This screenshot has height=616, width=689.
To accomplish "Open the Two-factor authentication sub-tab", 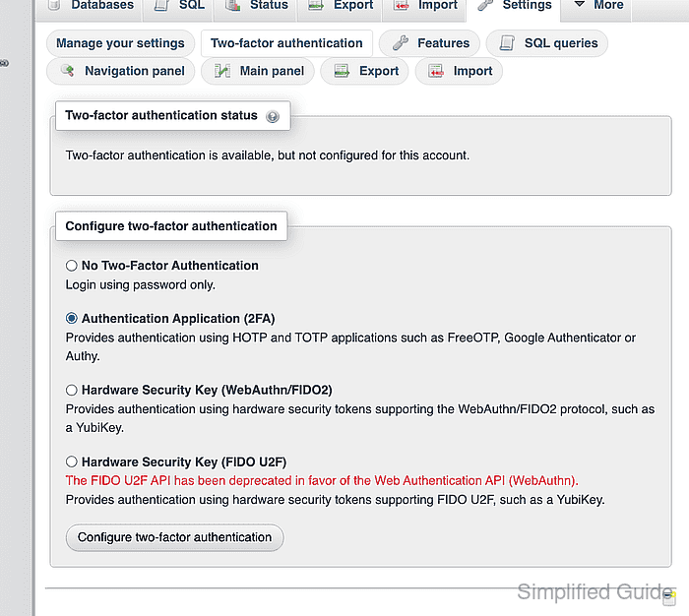I will (x=286, y=43).
